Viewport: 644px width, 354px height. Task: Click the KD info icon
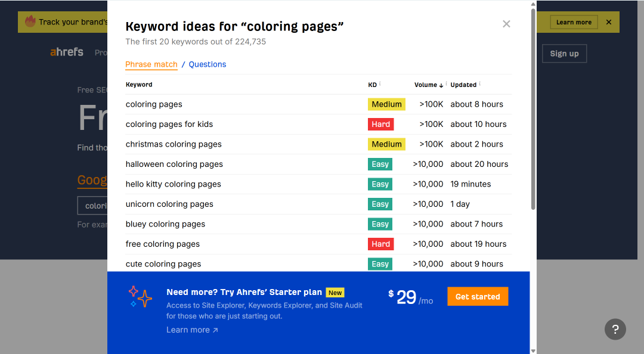380,83
